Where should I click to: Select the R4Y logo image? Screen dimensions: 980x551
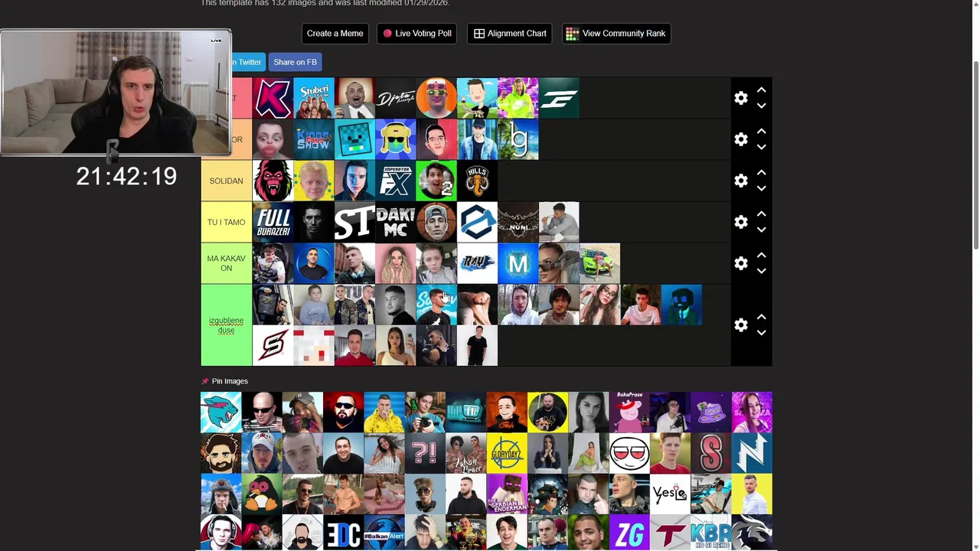[478, 263]
